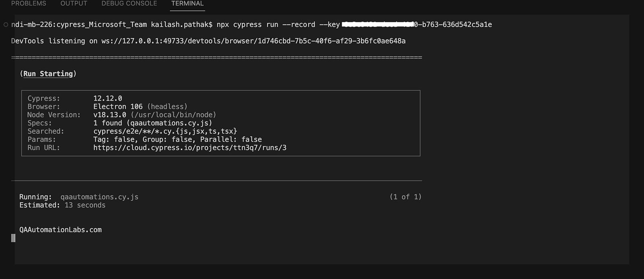Click the Estimated 13 seconds text
Image resolution: width=644 pixels, height=279 pixels.
62,205
